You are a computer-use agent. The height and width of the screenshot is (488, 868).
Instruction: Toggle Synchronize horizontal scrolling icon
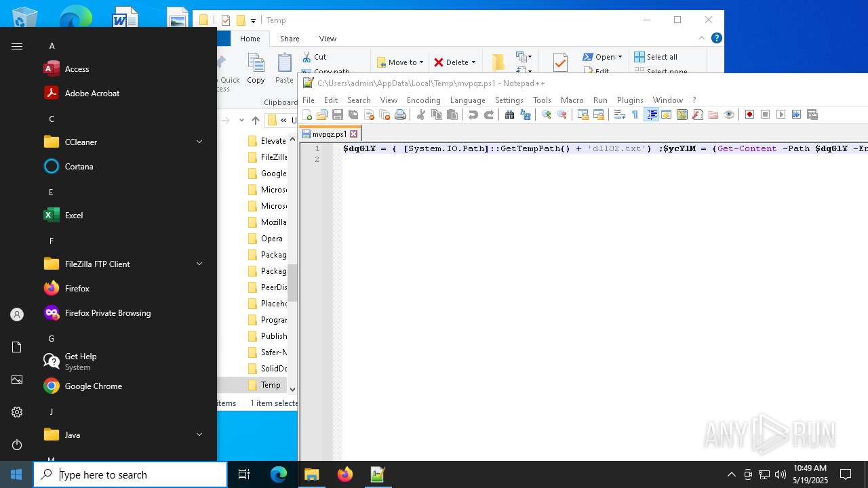[x=598, y=115]
